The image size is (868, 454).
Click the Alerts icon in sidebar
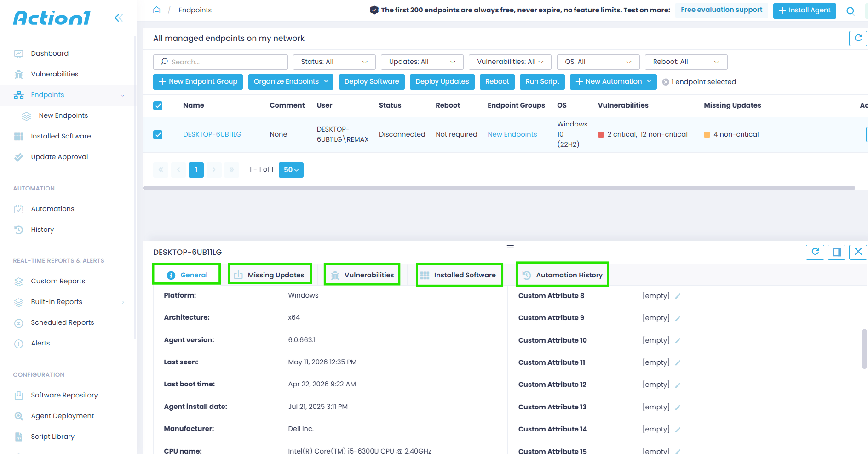19,344
